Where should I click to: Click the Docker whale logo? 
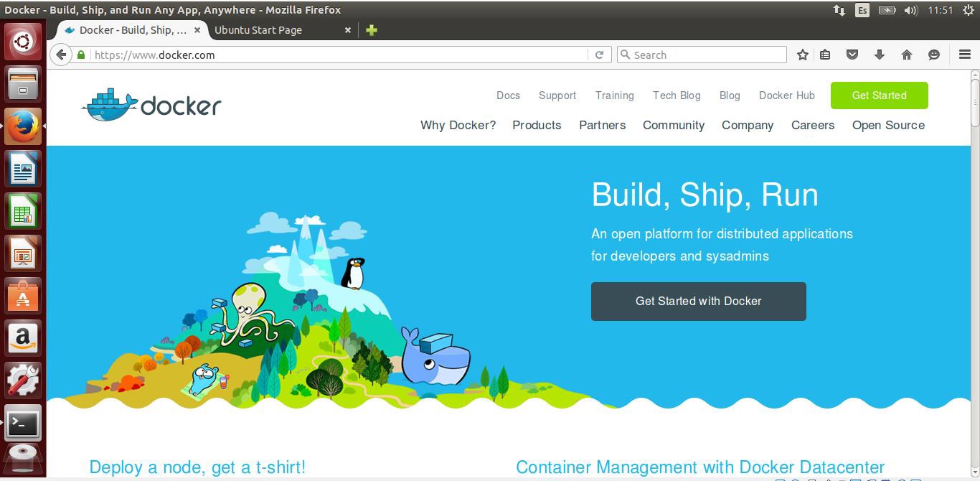click(151, 106)
